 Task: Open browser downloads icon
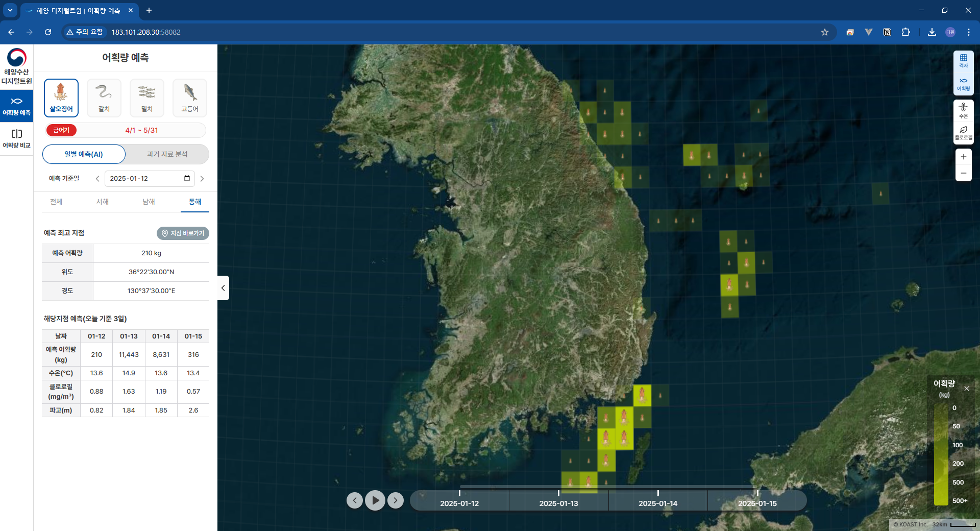coord(932,32)
